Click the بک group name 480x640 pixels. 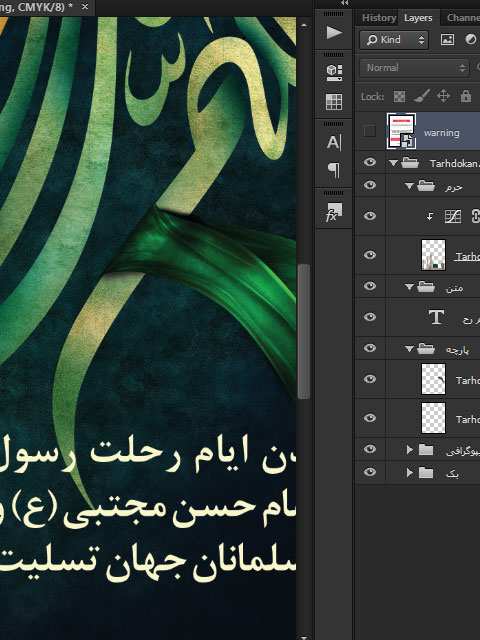(452, 474)
